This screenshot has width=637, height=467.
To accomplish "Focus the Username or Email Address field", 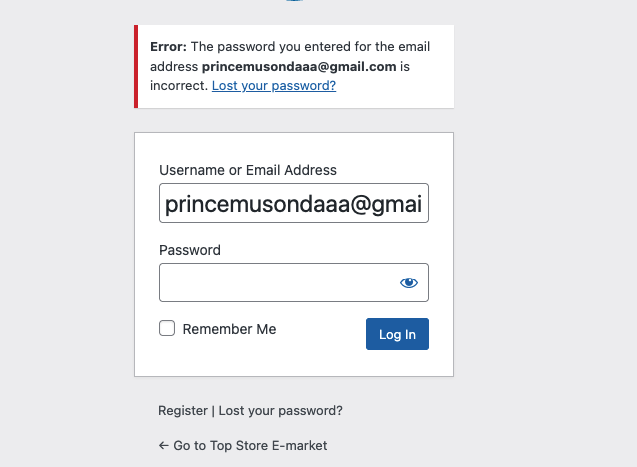I will point(294,203).
